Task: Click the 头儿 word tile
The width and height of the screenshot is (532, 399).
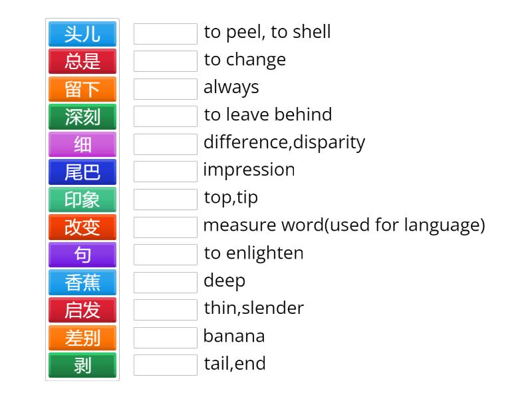Action: (82, 34)
